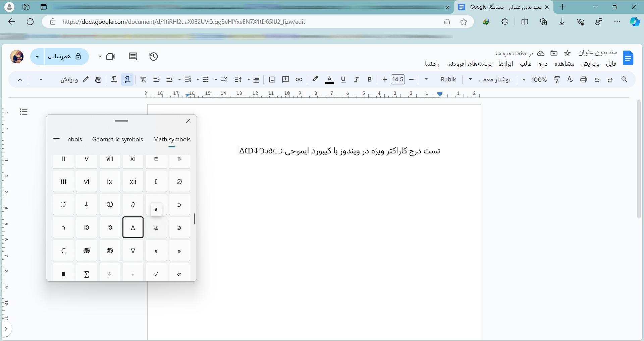The image size is (644, 341).
Task: Show the document outline icon
Action: coord(23,112)
